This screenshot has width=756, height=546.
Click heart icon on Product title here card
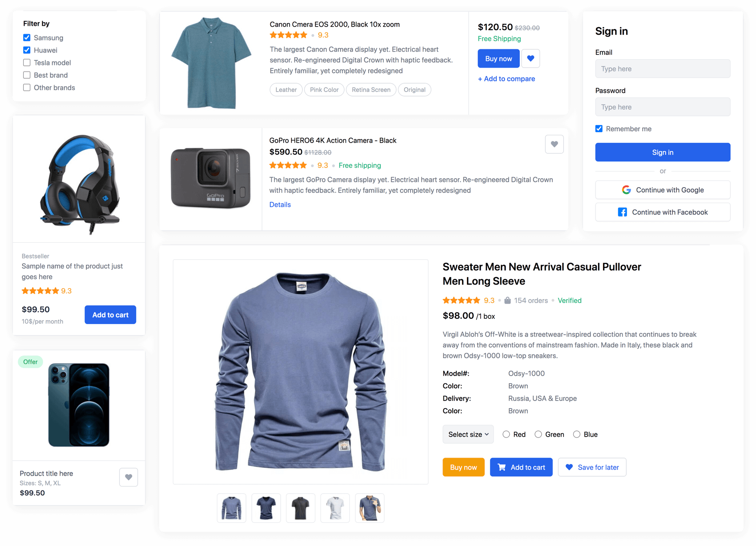129,477
